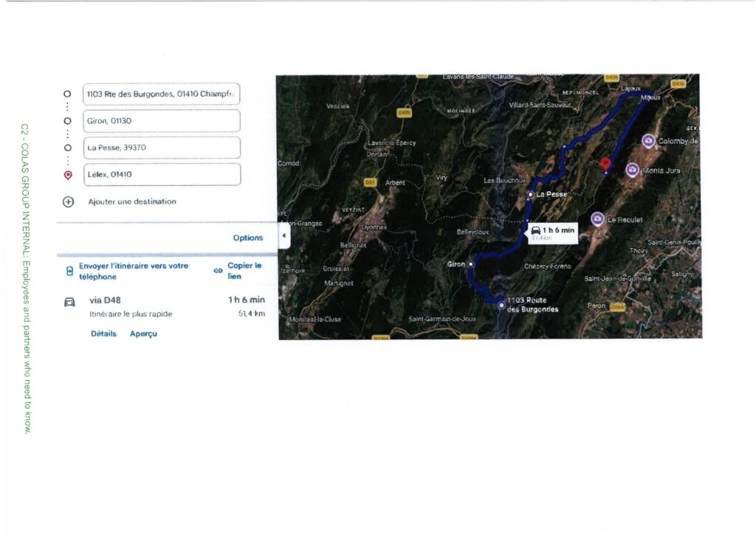
Task: Click the Oyonnax label on map
Action: tap(374, 227)
